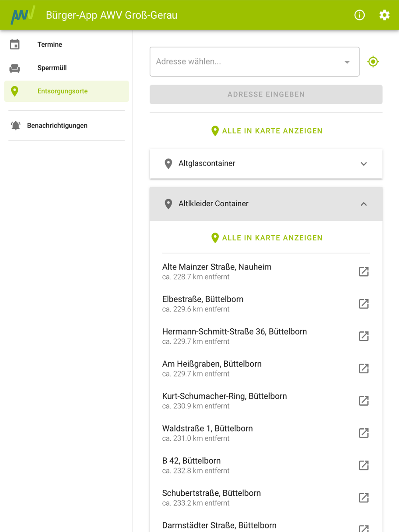Open B 42, Büttelborn external link icon
The height and width of the screenshot is (532, 399).
pos(363,465)
